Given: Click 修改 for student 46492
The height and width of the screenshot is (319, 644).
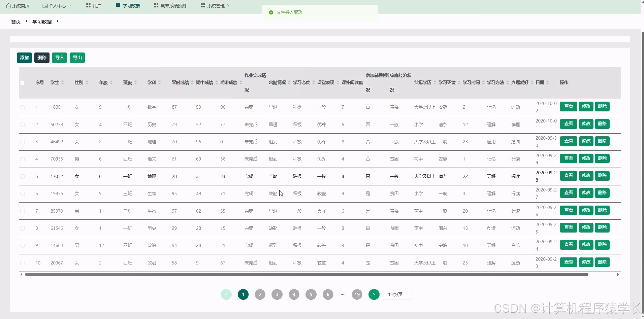Looking at the screenshot, I should click(586, 141).
